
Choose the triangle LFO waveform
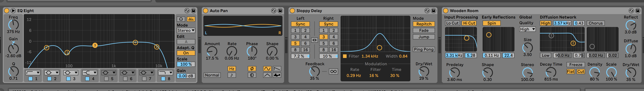pyautogui.click(x=267, y=75)
